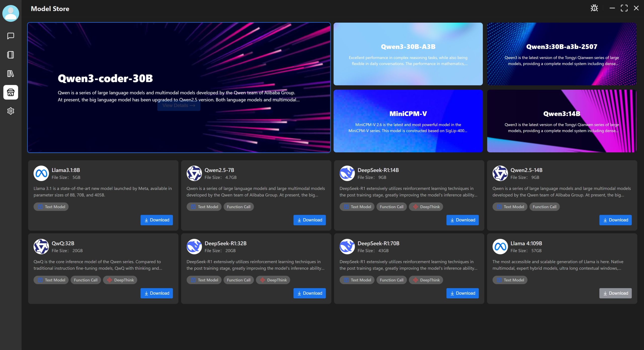Open the library books sidebar icon
This screenshot has width=644, height=350.
pos(11,73)
